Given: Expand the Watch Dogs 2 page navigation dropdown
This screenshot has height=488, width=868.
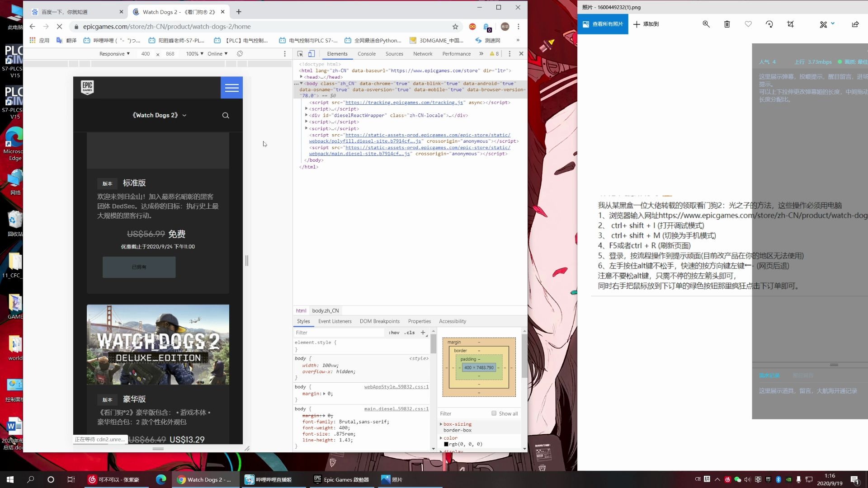Looking at the screenshot, I should 159,115.
